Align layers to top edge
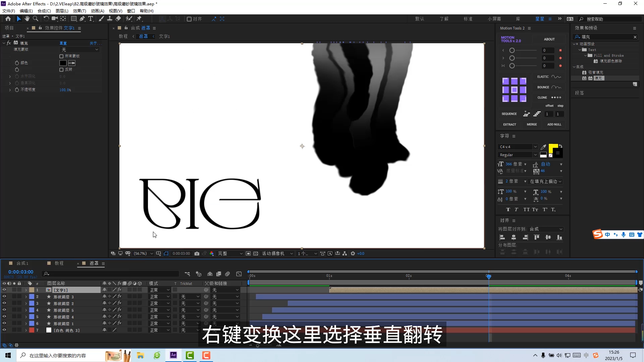Screen dimensions: 644x362 click(537, 237)
